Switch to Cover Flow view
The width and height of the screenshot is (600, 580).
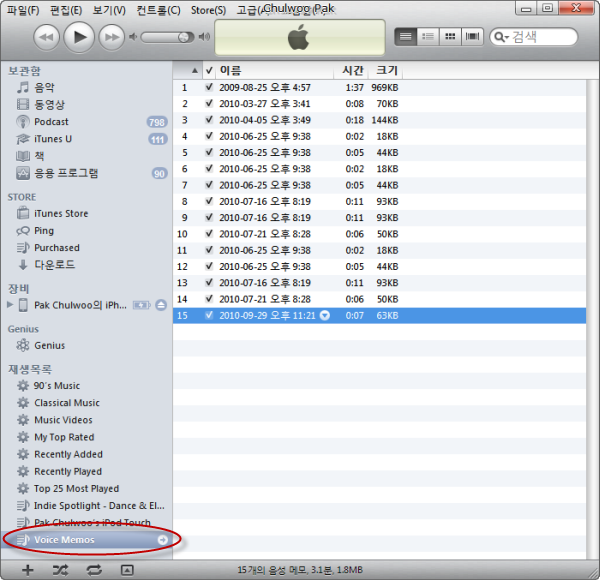pyautogui.click(x=472, y=37)
